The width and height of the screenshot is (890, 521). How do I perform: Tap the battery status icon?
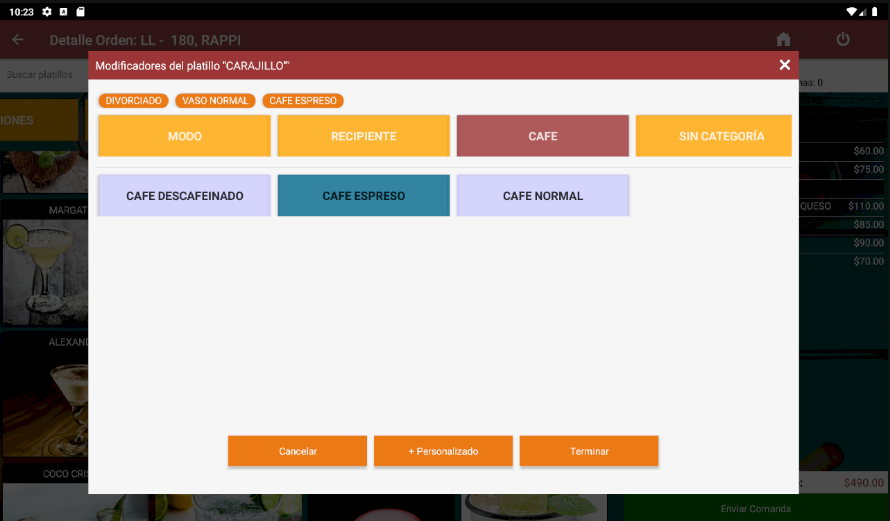click(875, 11)
